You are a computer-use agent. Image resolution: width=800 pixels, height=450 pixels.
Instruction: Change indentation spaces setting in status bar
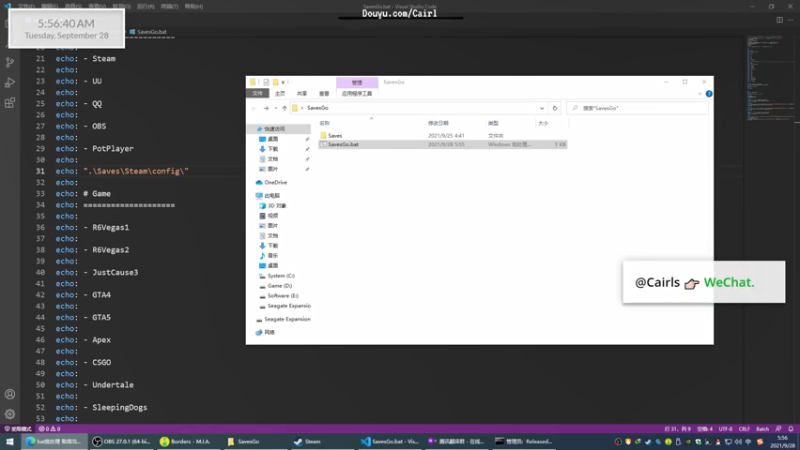(x=705, y=429)
